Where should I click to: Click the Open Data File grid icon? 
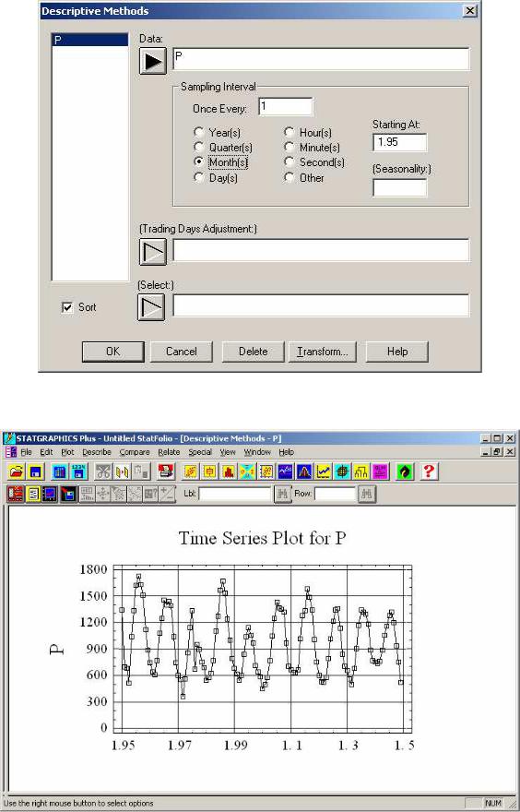pos(60,472)
